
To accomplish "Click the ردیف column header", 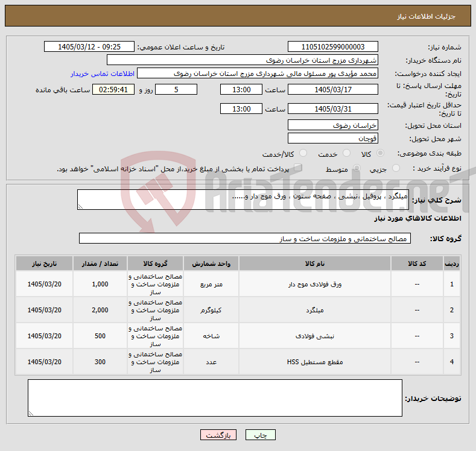I will [x=452, y=263].
